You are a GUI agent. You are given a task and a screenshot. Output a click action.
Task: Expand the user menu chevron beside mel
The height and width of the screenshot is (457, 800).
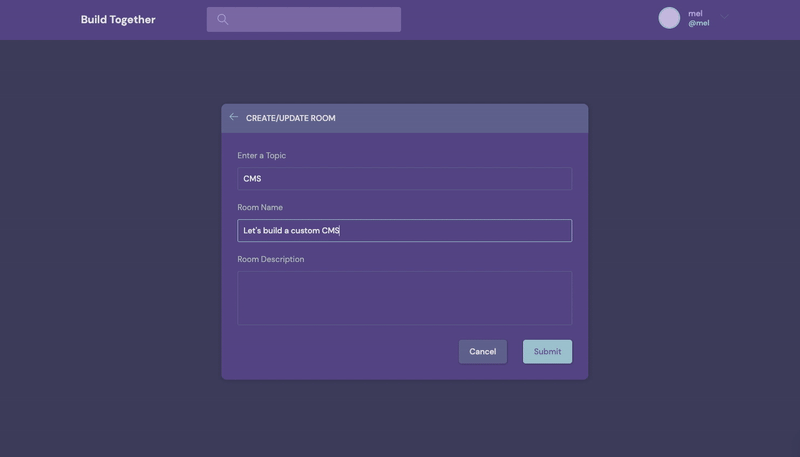click(x=724, y=17)
